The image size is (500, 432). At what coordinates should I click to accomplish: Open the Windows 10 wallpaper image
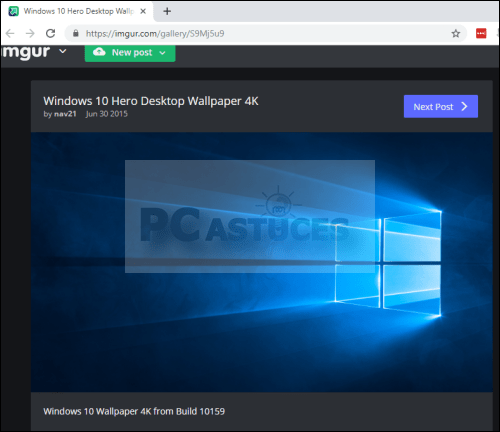(x=262, y=262)
